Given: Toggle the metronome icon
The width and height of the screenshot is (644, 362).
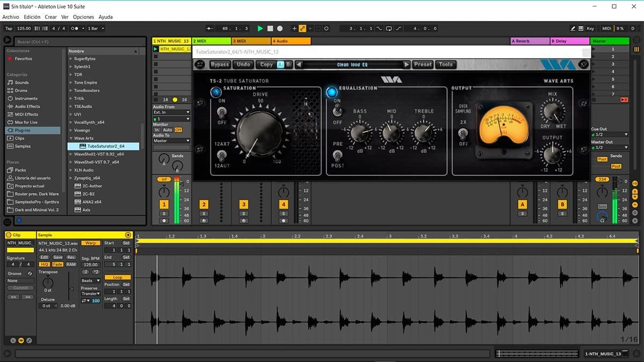Looking at the screenshot, I should 77,28.
